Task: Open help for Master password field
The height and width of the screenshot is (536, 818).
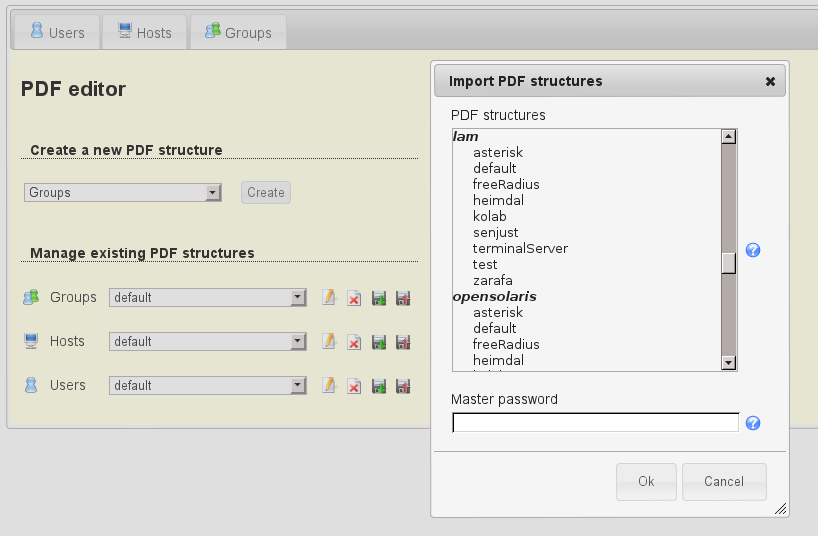Action: point(753,423)
